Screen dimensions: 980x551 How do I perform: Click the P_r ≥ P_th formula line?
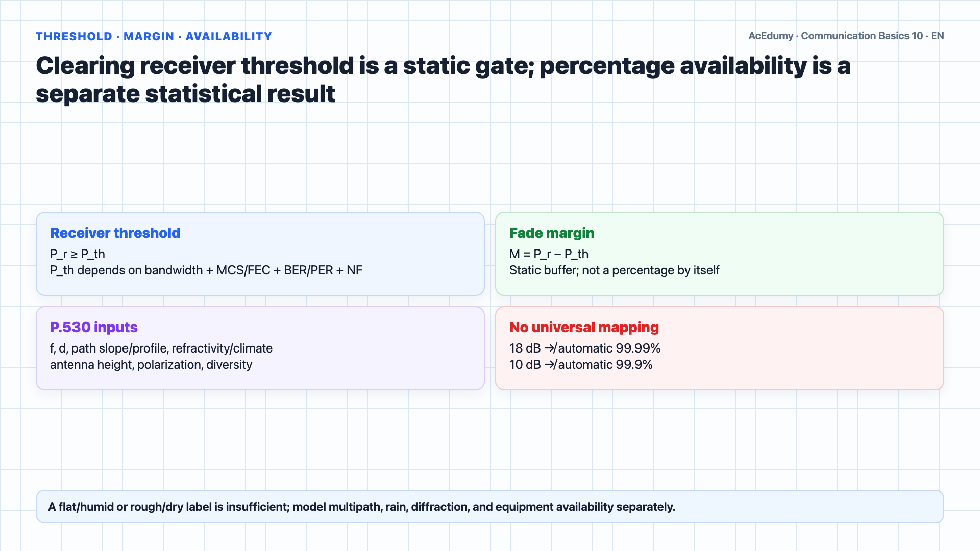[78, 254]
